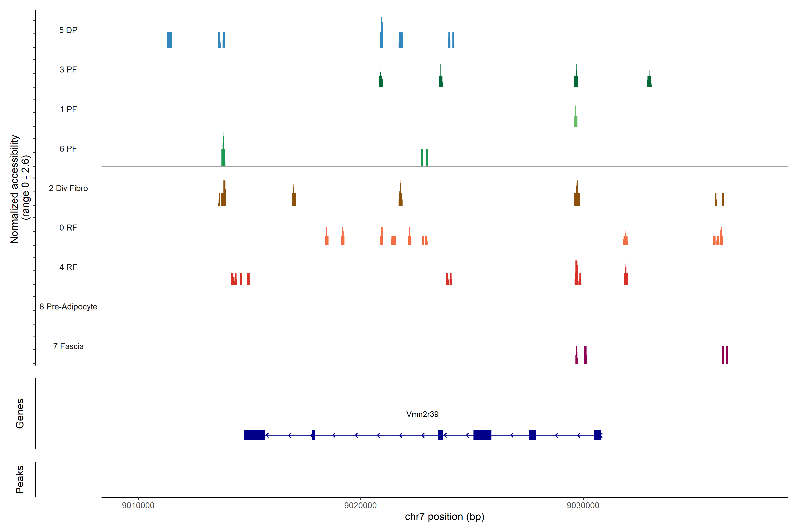Click the 4 RF track label
The image size is (798, 532).
point(68,267)
